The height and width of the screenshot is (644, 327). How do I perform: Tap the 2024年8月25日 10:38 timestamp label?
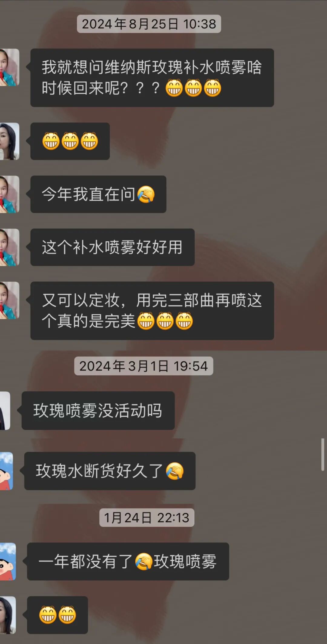coord(149,24)
